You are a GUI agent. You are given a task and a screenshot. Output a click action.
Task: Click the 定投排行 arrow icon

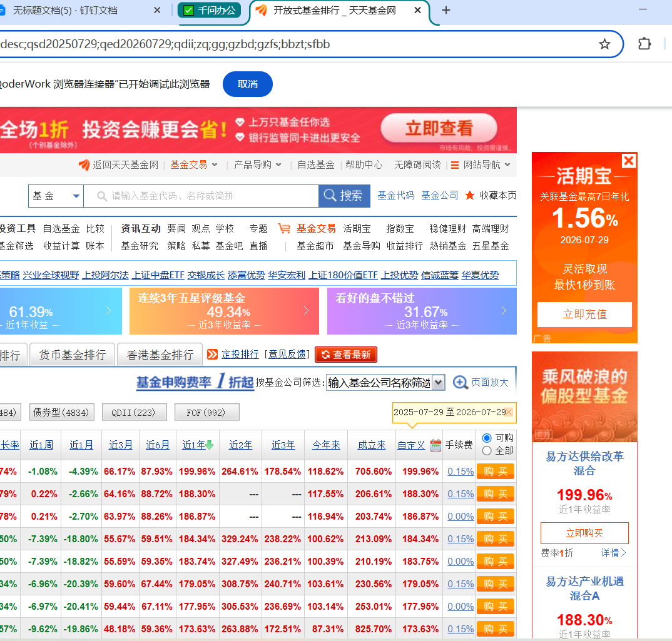[212, 355]
